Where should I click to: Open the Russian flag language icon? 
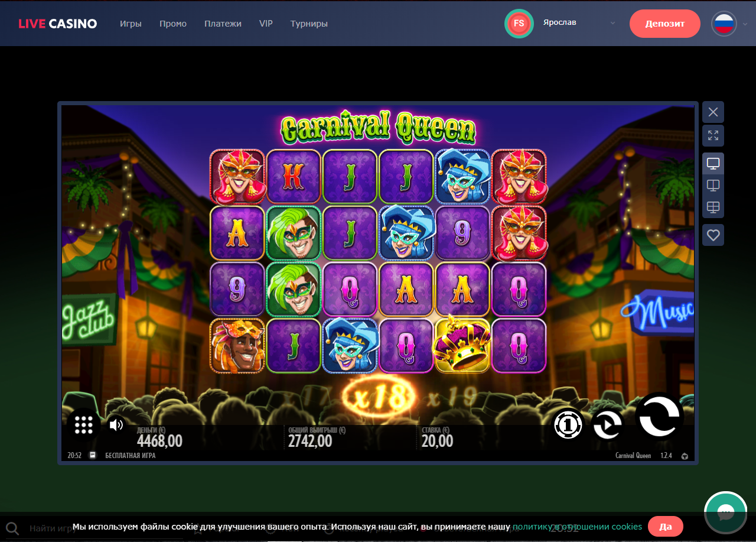pos(724,24)
